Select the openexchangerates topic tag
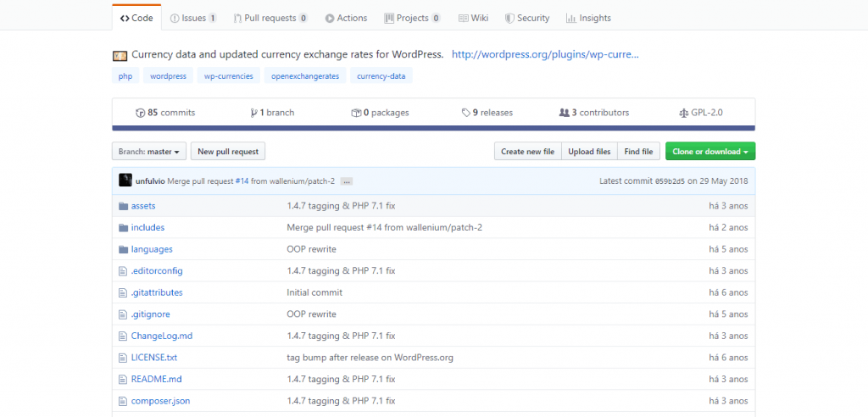 click(305, 76)
